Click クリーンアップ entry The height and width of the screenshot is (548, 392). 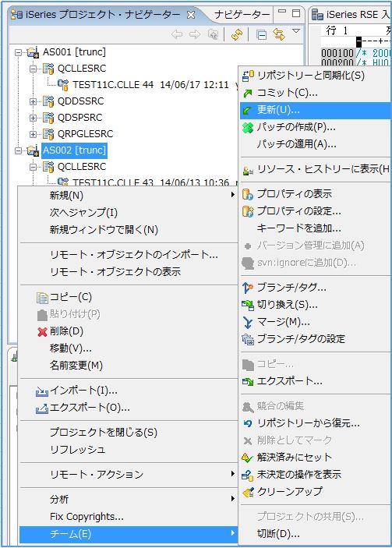click(315, 491)
